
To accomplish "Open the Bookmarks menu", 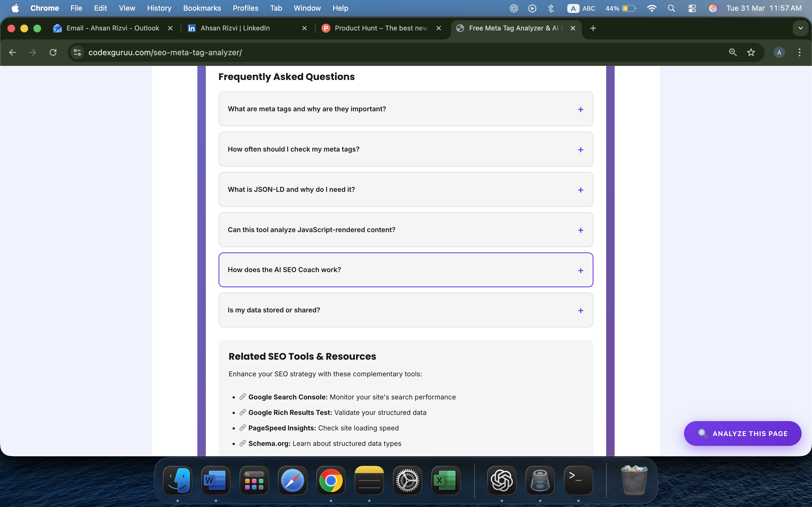I will point(202,8).
